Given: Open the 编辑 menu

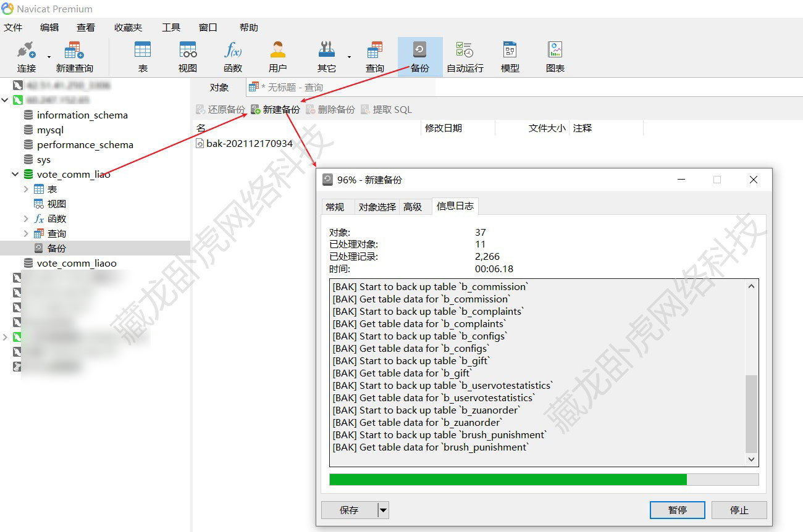Looking at the screenshot, I should click(49, 27).
